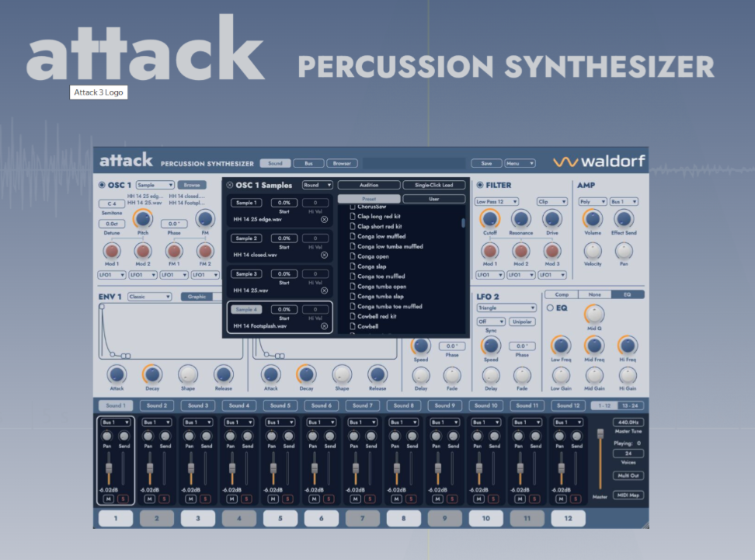Screen dimensions: 755x560
Task: Click the Filter Mod 3 knob
Action: tap(551, 251)
